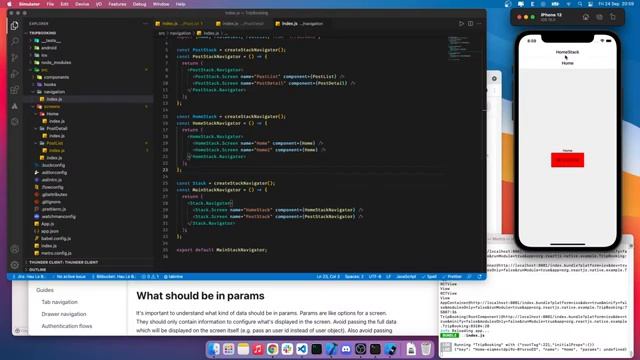Open the Authentication flows docs link

67,326
